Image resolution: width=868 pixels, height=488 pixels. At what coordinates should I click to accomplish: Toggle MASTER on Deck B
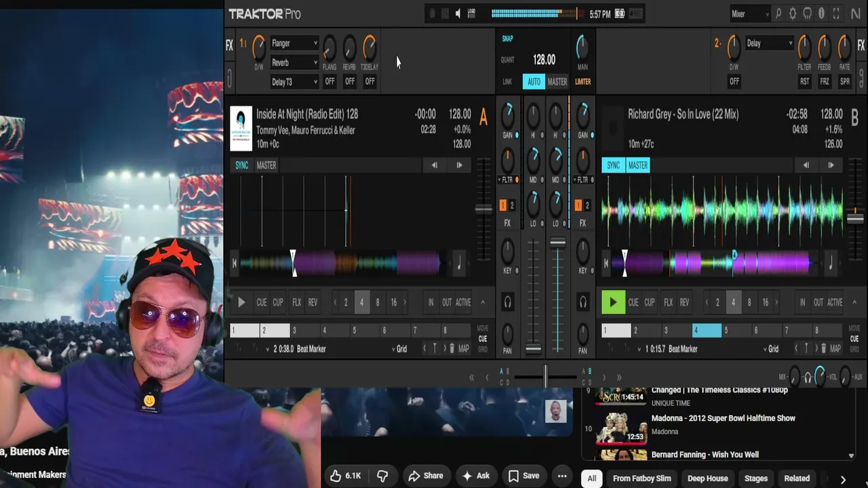pyautogui.click(x=637, y=165)
